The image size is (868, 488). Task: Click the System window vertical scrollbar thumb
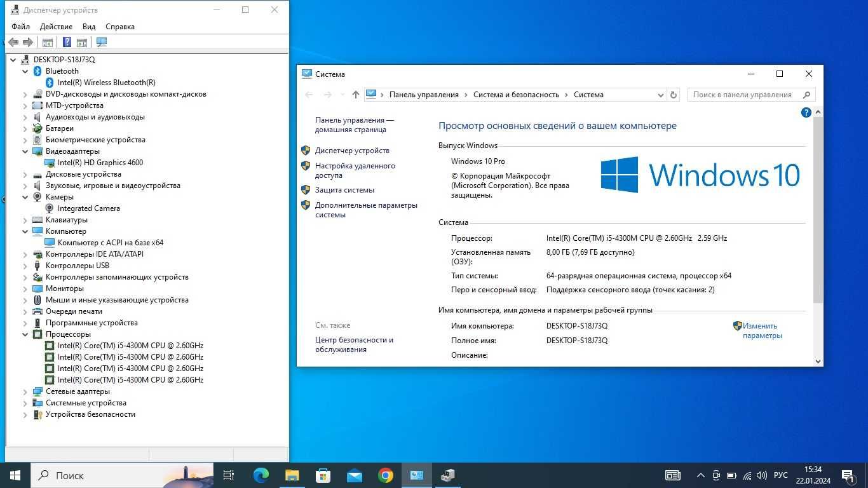pos(818,210)
